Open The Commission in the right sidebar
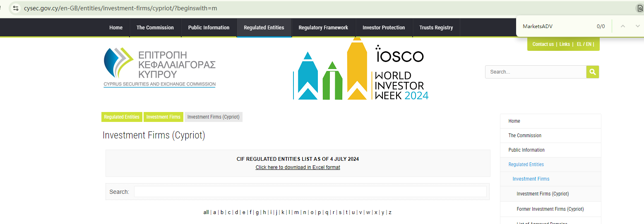The height and width of the screenshot is (224, 644). 550,136
